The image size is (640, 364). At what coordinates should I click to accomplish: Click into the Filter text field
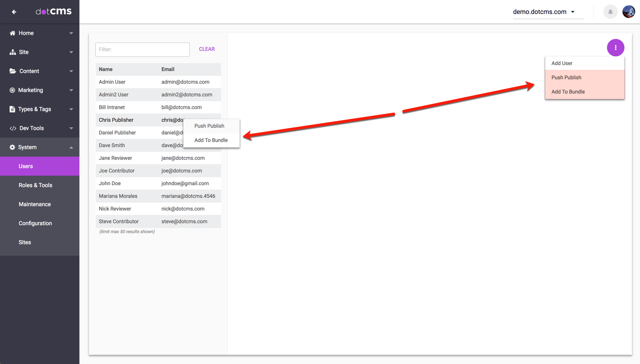point(142,50)
